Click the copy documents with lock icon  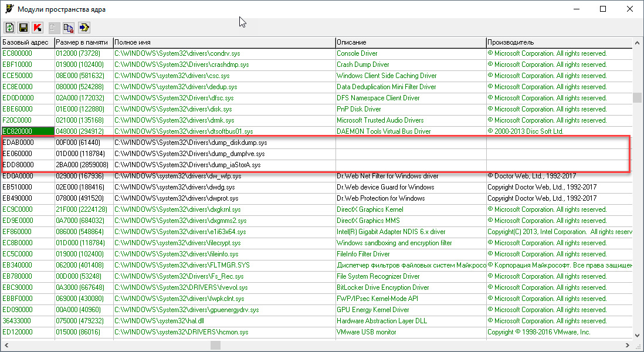pos(69,27)
